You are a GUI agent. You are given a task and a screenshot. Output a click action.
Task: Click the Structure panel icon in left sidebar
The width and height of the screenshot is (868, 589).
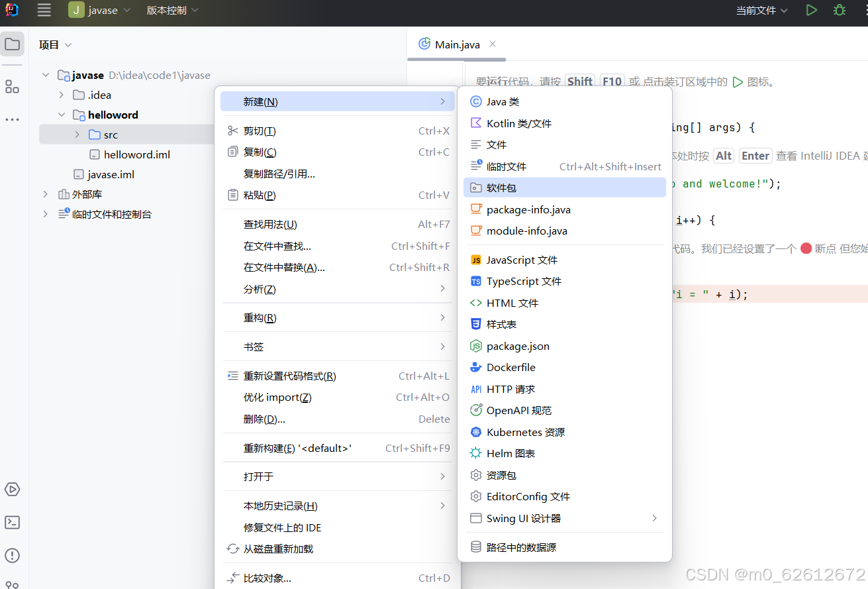coord(12,86)
